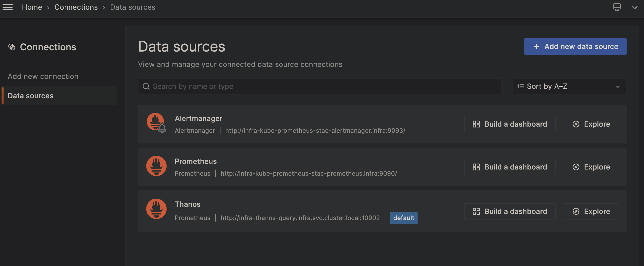
Task: Click dashboard grid icon in Prometheus row
Action: click(476, 167)
